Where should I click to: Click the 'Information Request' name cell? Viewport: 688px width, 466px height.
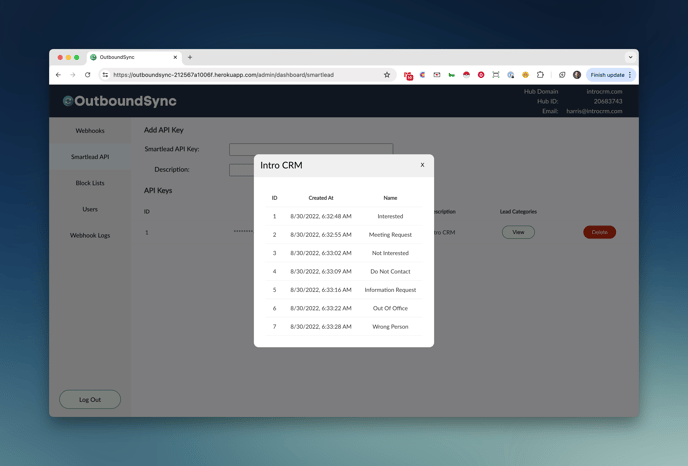[390, 290]
